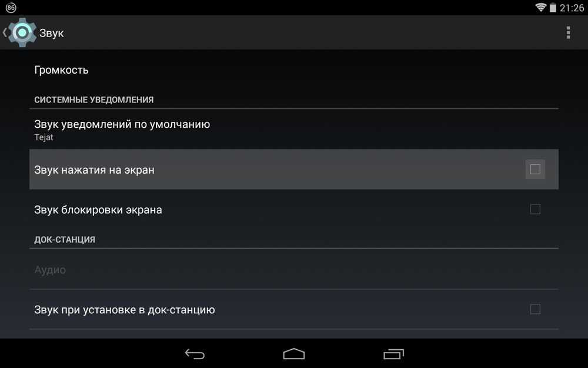Select the Tejat notification sound subtitle
This screenshot has height=368, width=588.
point(44,137)
